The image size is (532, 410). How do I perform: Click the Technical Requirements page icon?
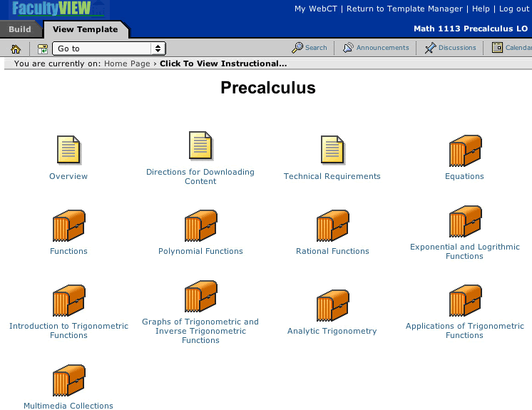(x=332, y=150)
